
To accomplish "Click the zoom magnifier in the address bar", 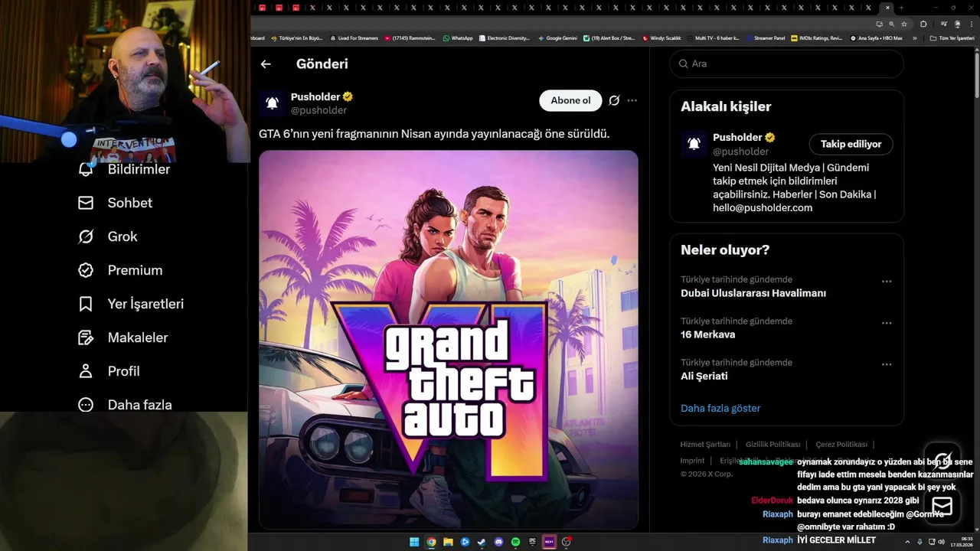I will click(x=891, y=24).
